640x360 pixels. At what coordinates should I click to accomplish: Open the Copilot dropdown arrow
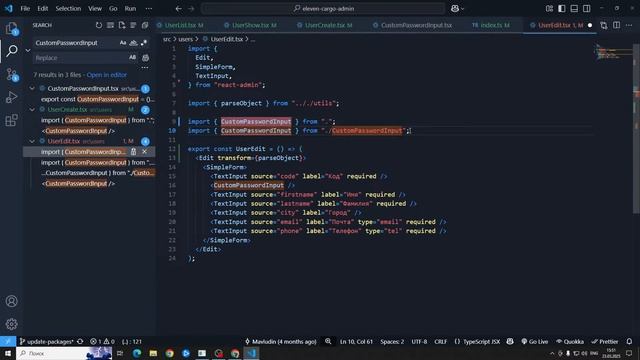[462, 9]
